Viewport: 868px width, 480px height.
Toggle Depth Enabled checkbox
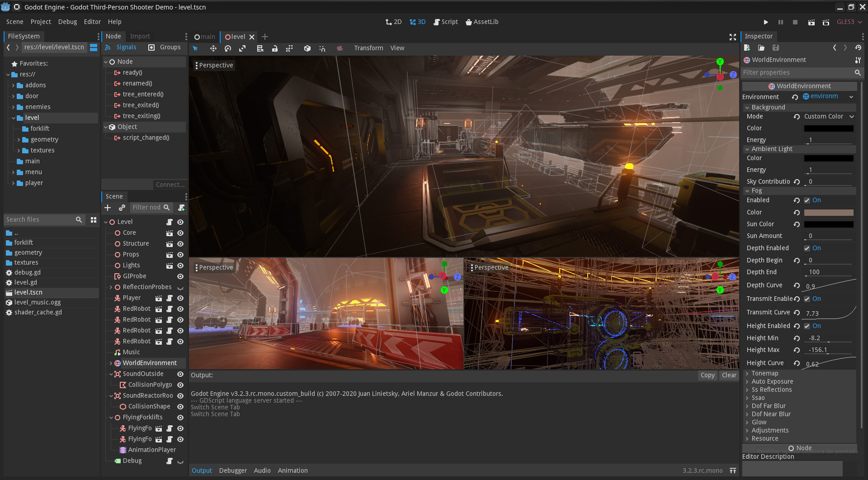[x=807, y=248]
